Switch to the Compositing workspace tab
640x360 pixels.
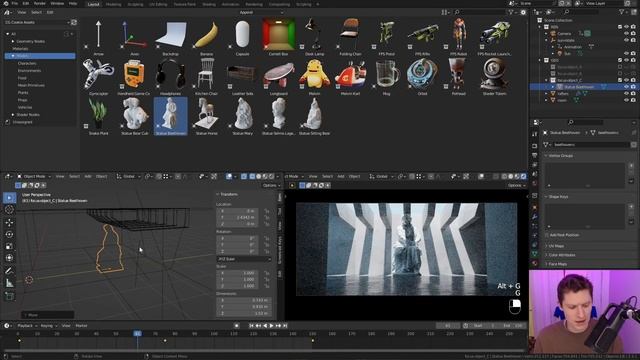[x=279, y=4]
